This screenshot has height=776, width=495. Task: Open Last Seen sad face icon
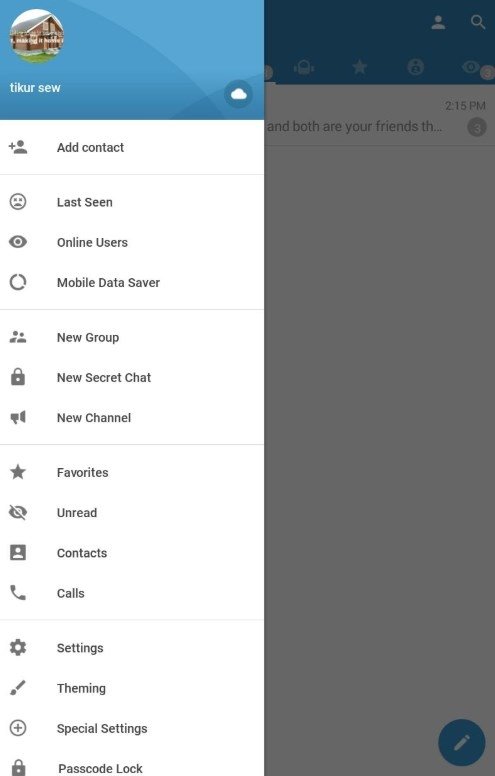[x=18, y=201]
